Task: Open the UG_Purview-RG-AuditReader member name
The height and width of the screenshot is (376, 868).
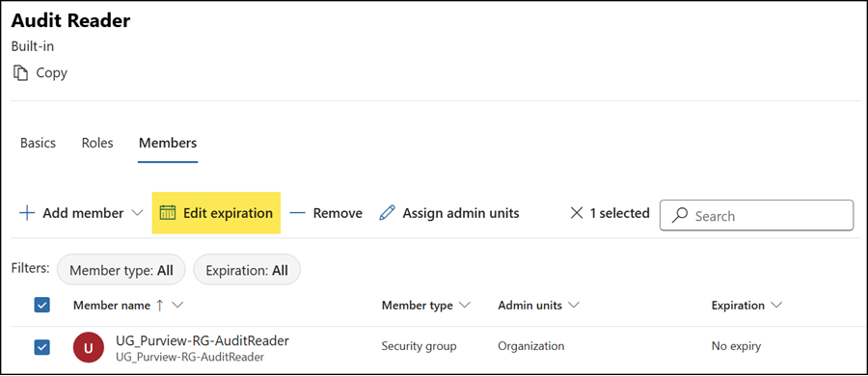Action: pyautogui.click(x=203, y=340)
